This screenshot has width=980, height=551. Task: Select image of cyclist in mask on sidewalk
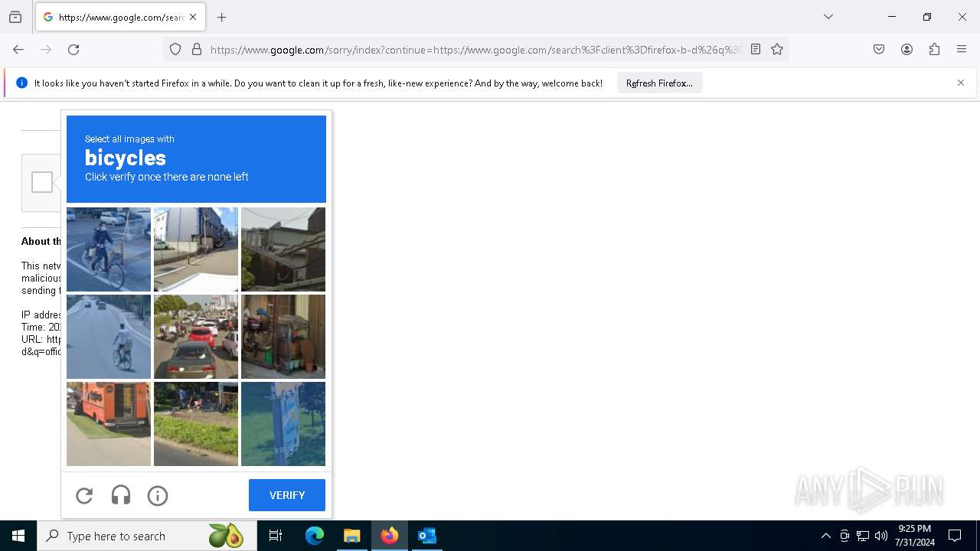[109, 249]
